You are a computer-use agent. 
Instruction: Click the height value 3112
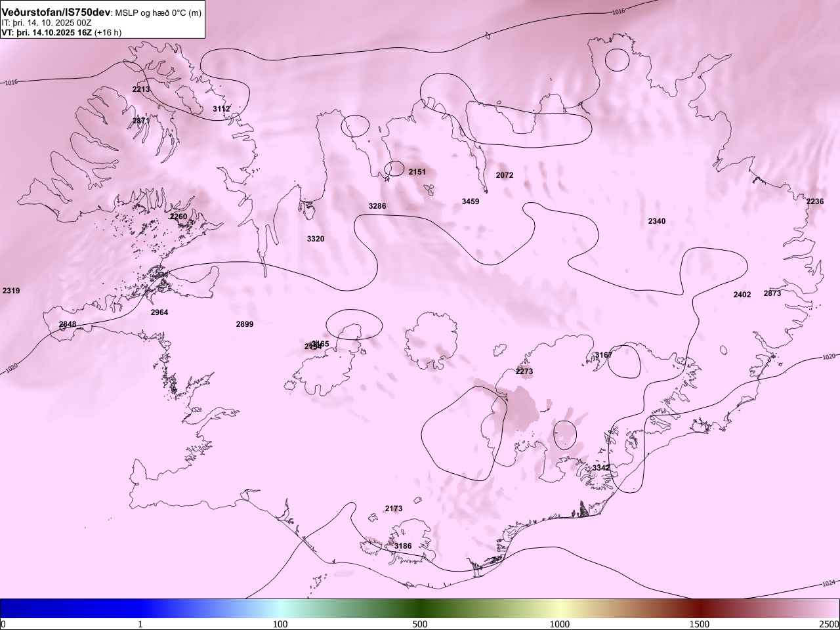(222, 109)
